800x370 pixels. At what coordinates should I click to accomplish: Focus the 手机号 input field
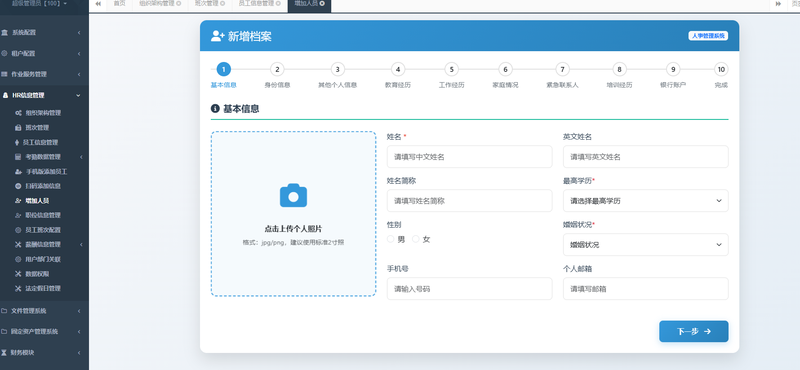point(469,288)
